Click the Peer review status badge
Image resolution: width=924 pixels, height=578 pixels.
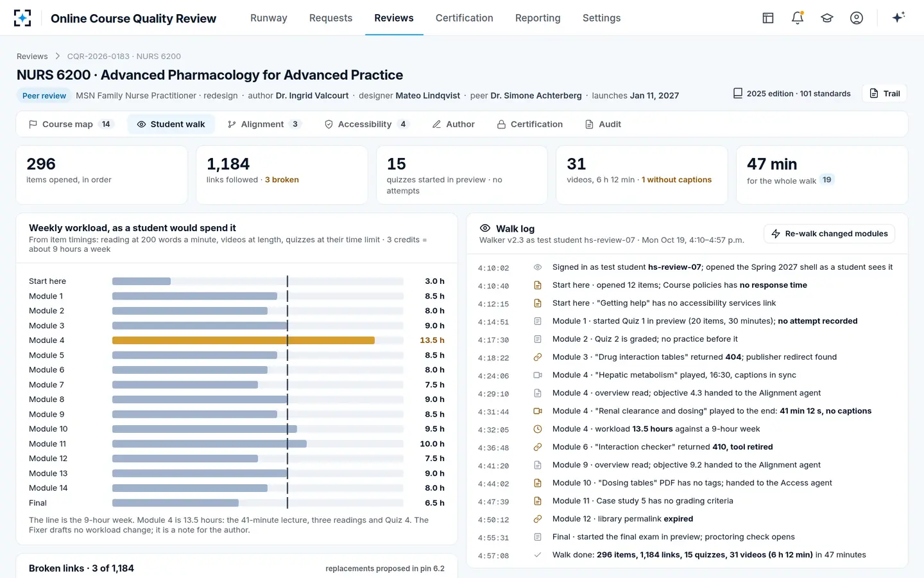coord(44,96)
